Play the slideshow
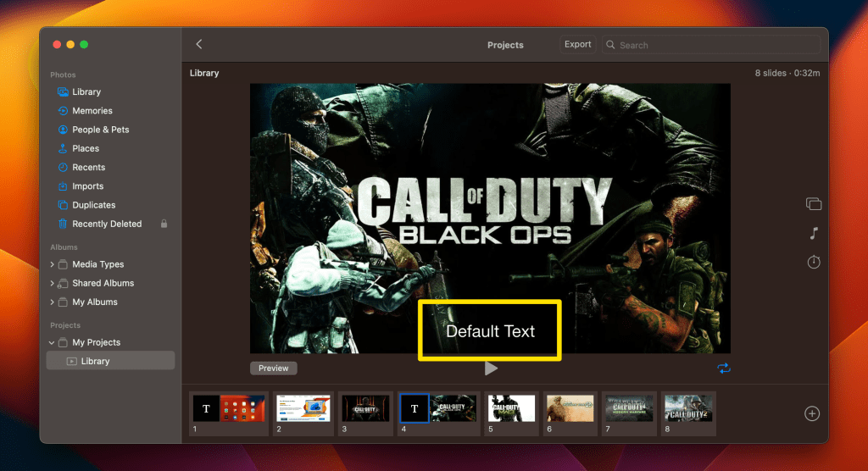The width and height of the screenshot is (868, 471). pyautogui.click(x=491, y=368)
